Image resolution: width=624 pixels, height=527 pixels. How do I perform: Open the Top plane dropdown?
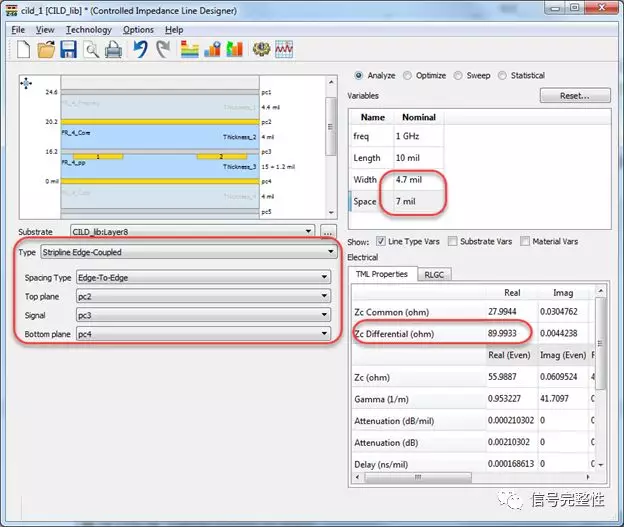203,296
